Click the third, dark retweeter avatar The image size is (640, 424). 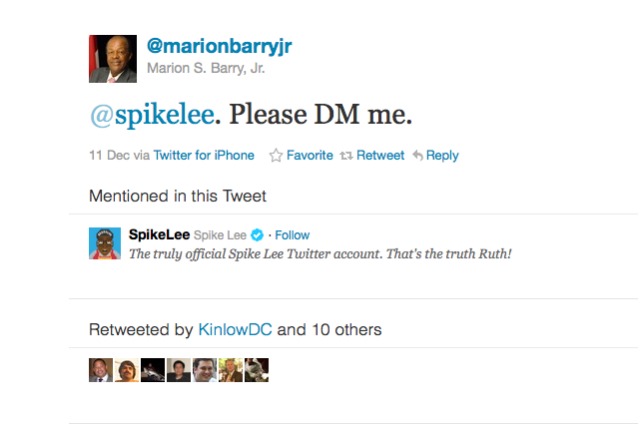click(152, 370)
